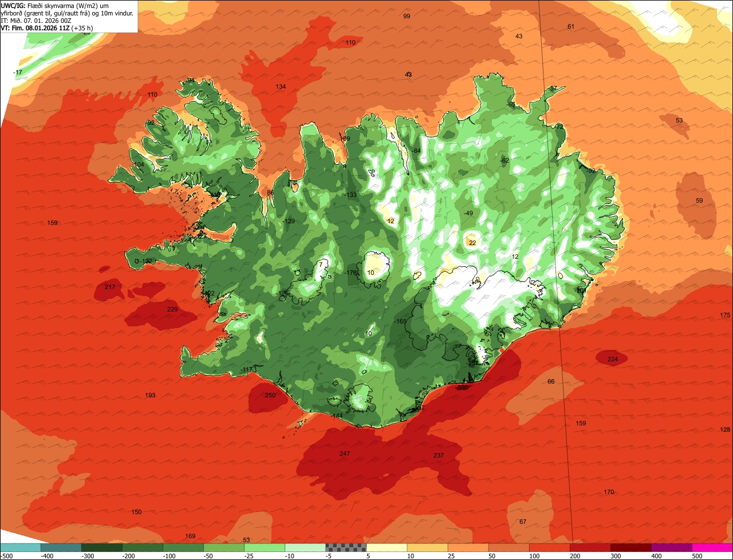Click the value 59 east of Iceland

click(x=699, y=200)
